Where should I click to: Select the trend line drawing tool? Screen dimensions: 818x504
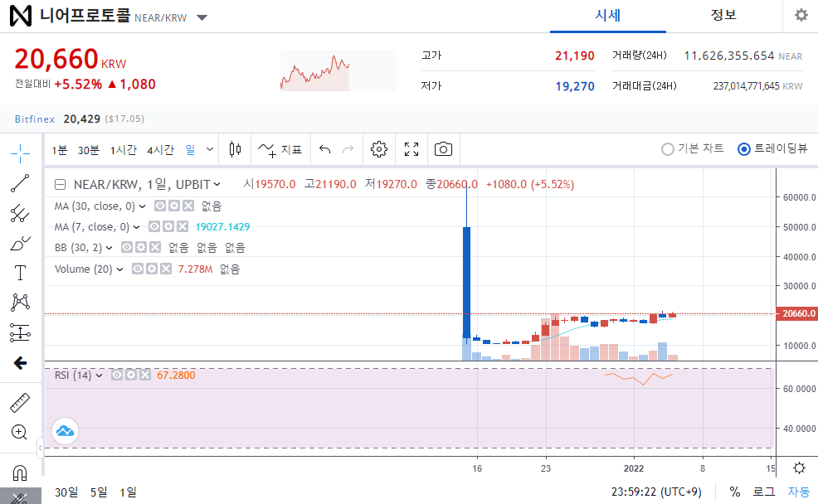(x=21, y=183)
